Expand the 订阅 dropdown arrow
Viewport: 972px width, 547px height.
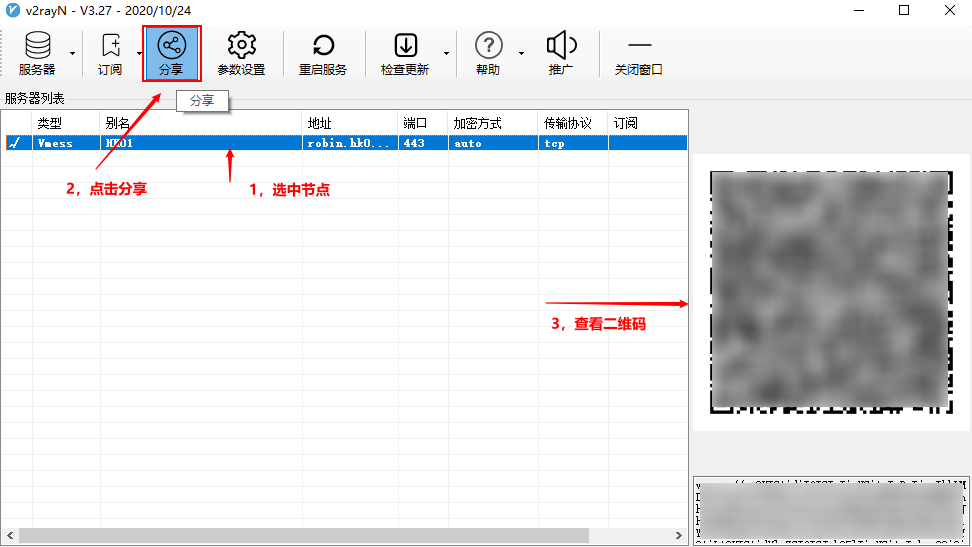pos(138,53)
